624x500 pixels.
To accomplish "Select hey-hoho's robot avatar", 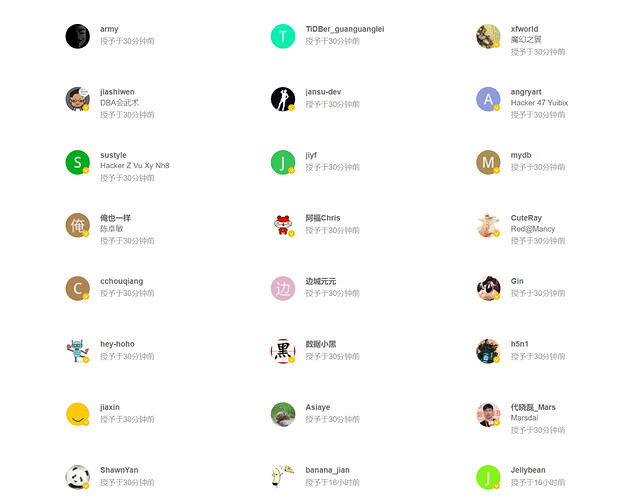I will [x=78, y=351].
